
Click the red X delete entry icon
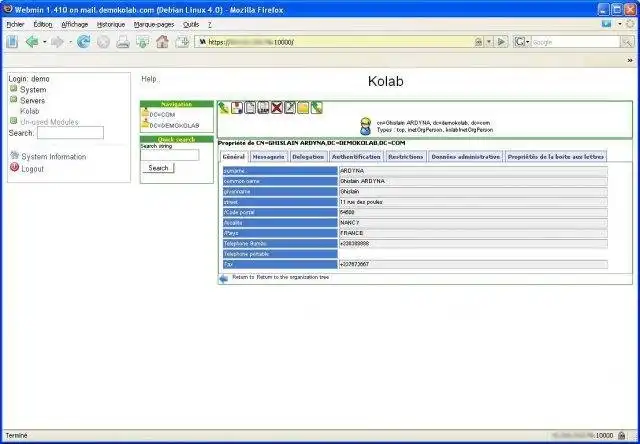click(x=276, y=108)
